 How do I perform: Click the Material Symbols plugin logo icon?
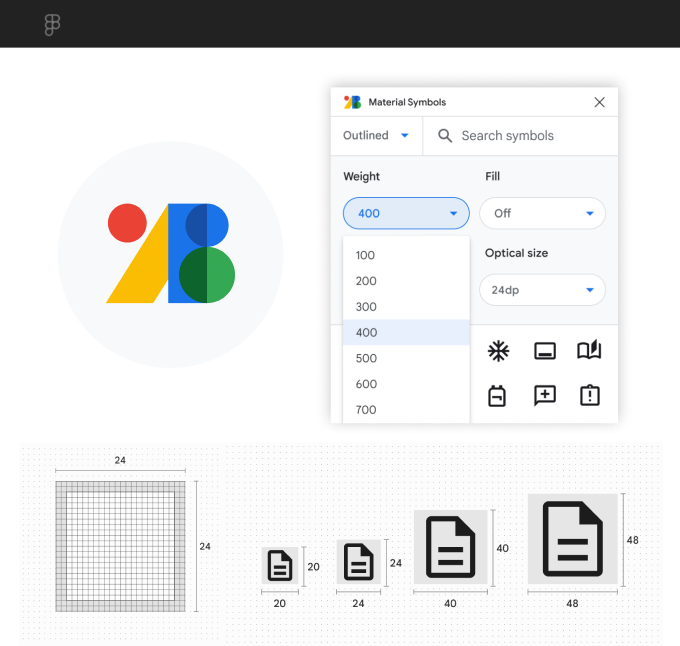pyautogui.click(x=352, y=102)
